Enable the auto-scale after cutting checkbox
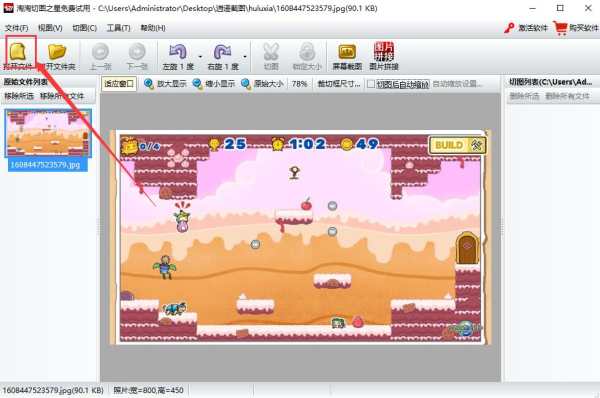Screen dimensions: 600x398 [371, 84]
